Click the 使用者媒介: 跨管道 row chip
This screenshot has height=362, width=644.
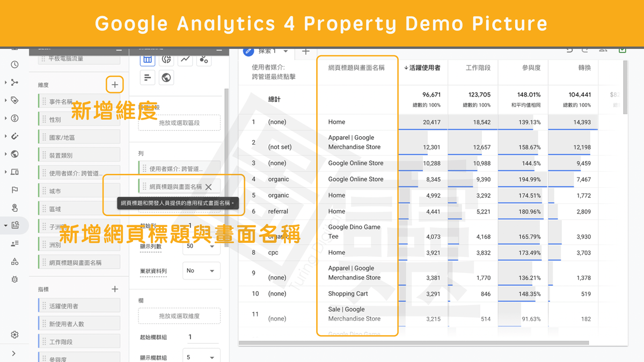(x=179, y=168)
